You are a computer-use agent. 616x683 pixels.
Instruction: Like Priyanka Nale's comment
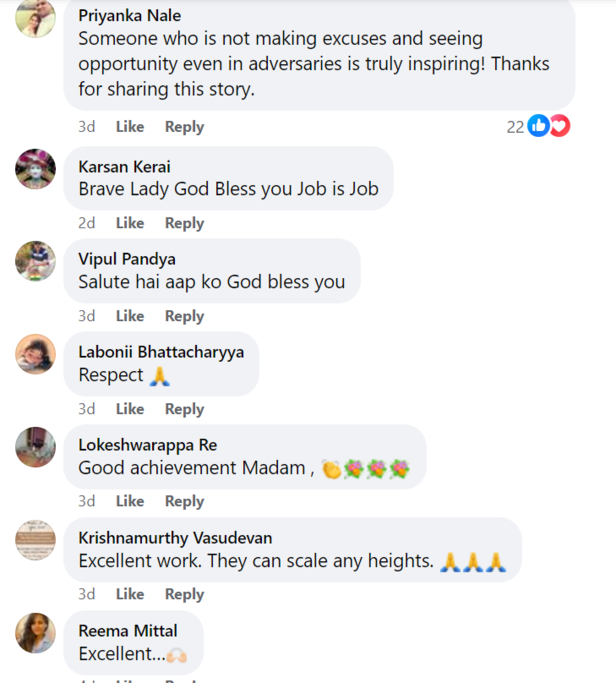click(130, 127)
